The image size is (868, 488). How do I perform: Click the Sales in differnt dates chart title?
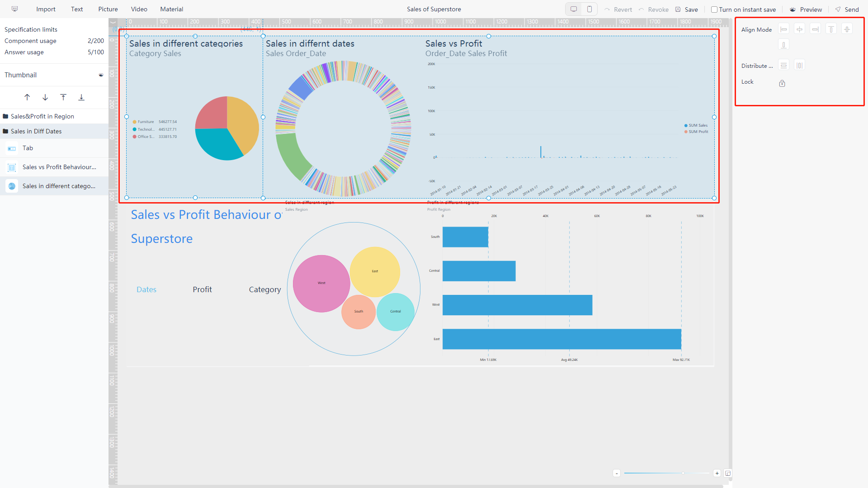pyautogui.click(x=310, y=43)
